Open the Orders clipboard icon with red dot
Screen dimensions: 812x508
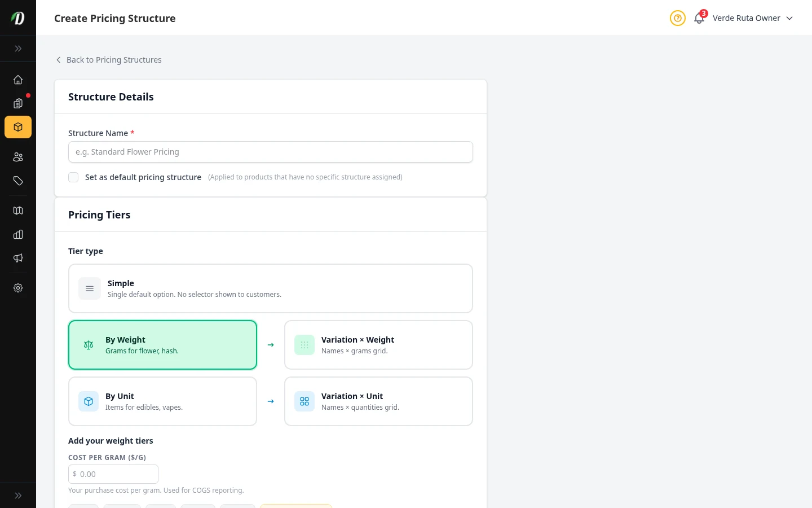18,103
